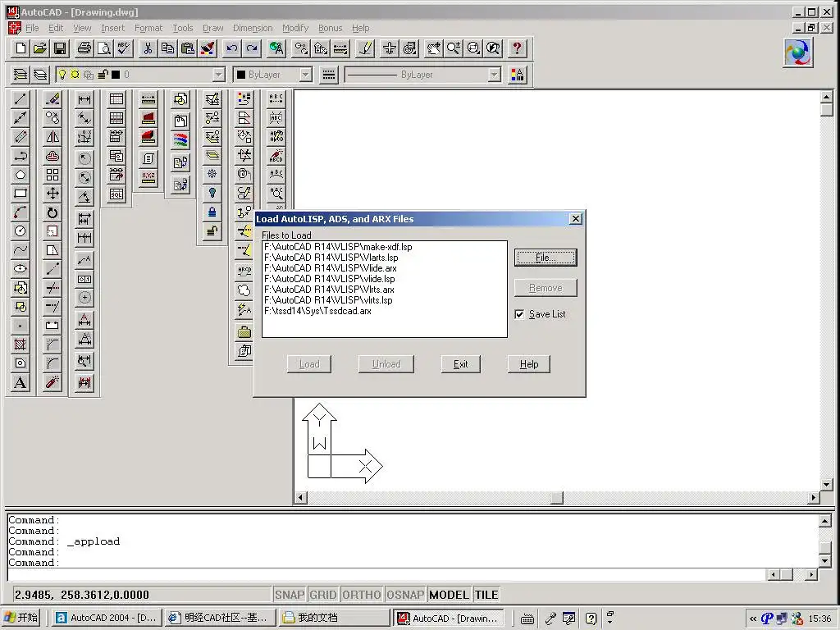
Task: Select the Circle draw tool
Action: [21, 231]
